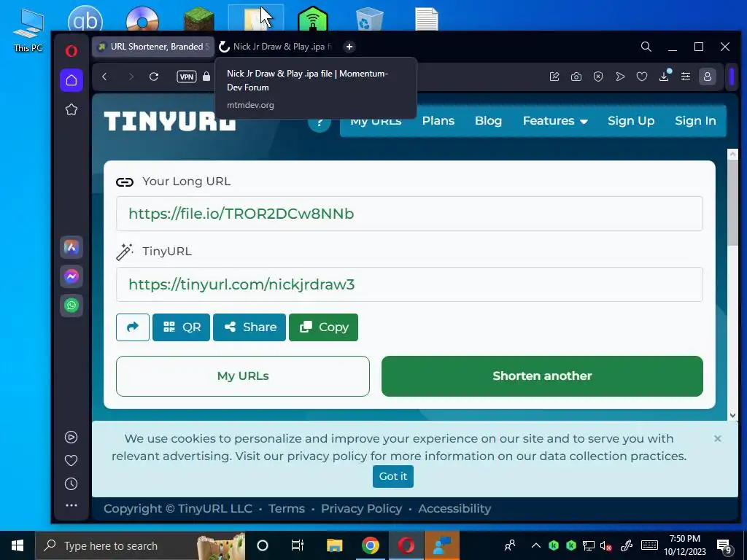This screenshot has height=560, width=747.
Task: Open the Windows Start menu
Action: (x=18, y=545)
